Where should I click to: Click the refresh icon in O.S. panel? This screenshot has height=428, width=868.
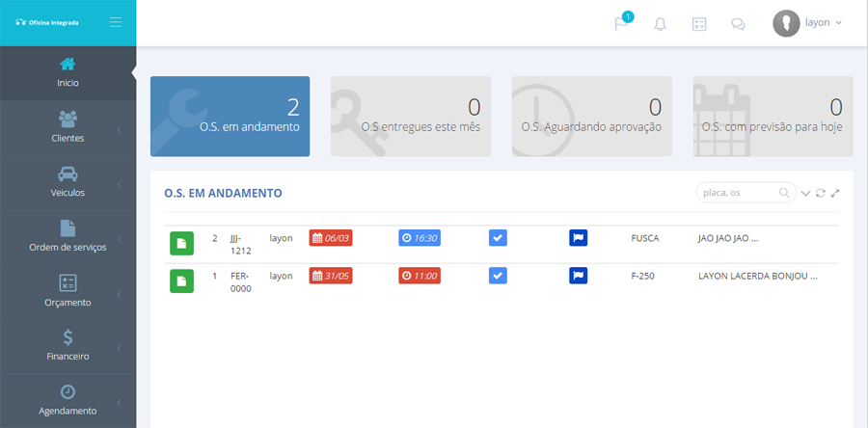click(821, 193)
